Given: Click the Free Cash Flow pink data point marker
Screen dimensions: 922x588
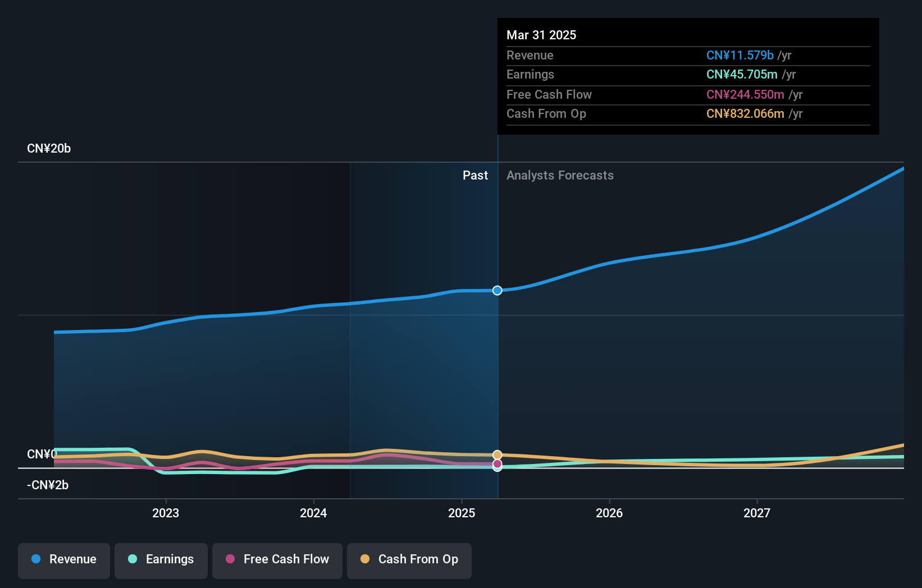Looking at the screenshot, I should coord(497,464).
